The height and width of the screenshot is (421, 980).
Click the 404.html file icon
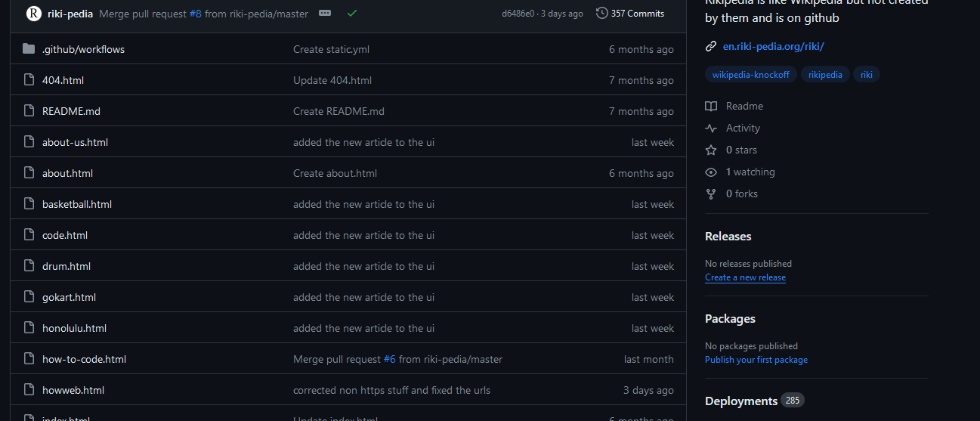[x=29, y=80]
